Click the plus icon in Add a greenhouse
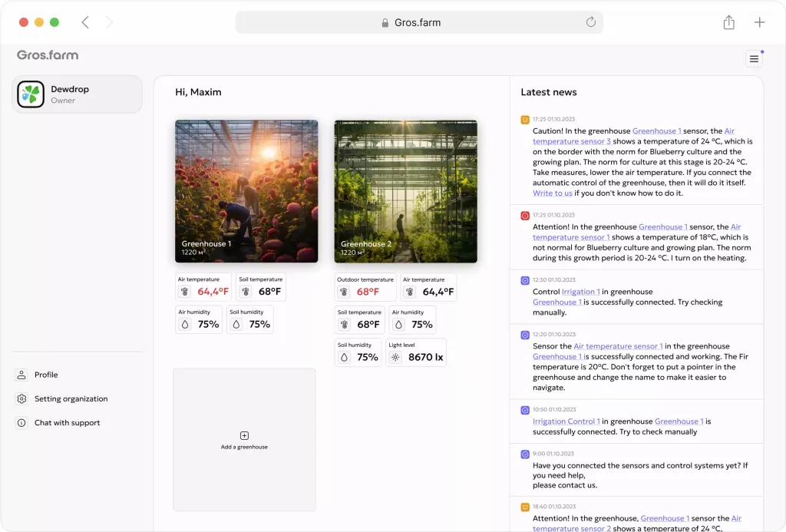Viewport: 786px width, 532px height. (244, 436)
